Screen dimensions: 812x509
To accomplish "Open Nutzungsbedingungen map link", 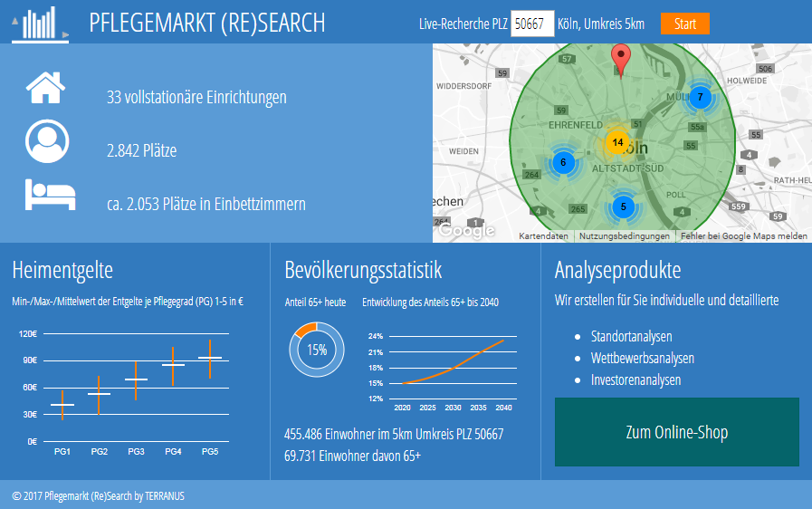I will (625, 236).
